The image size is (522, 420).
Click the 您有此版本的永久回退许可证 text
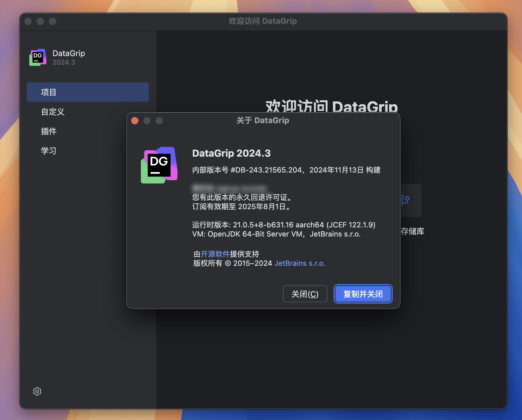pyautogui.click(x=243, y=198)
